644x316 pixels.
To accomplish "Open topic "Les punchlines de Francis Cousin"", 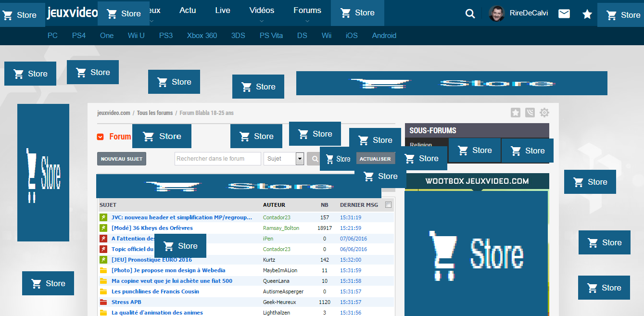I will pos(155,291).
